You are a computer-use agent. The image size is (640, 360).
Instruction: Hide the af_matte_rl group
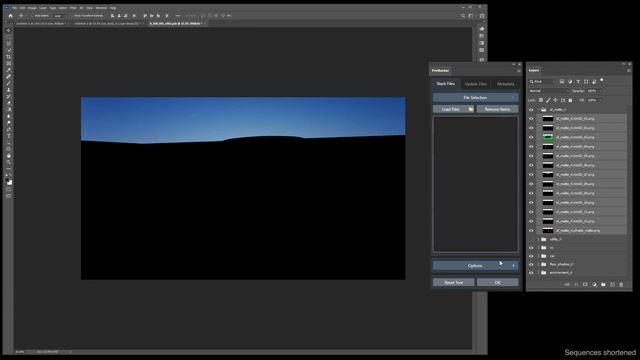[531, 110]
